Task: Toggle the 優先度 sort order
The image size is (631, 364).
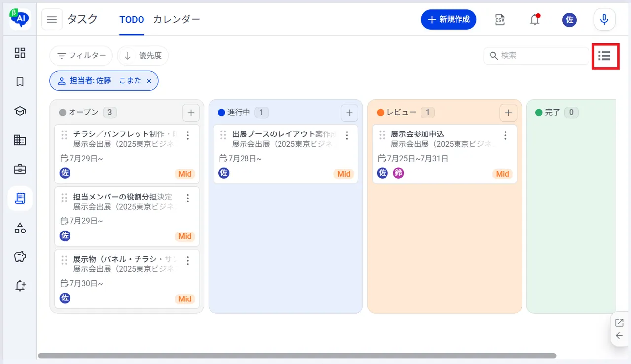Action: [143, 56]
